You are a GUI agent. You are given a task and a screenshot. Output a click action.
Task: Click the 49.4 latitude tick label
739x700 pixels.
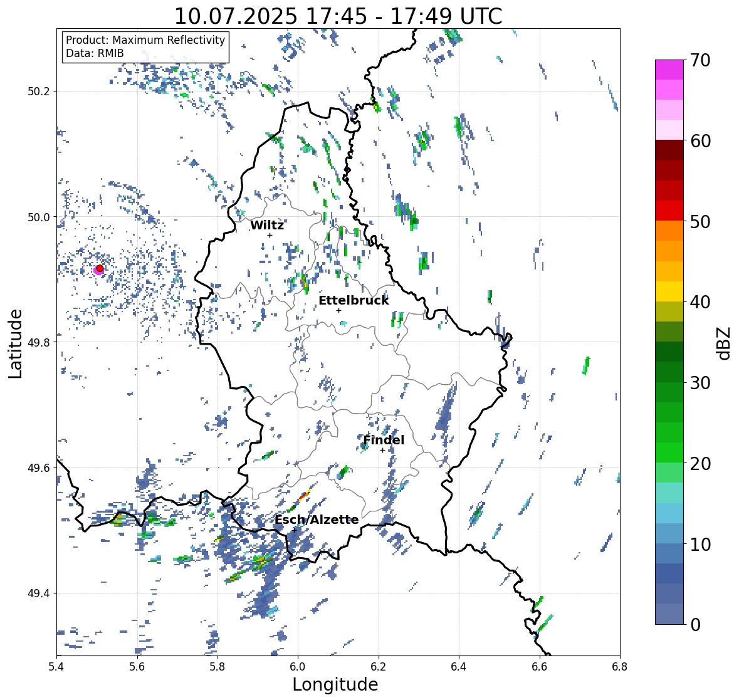point(39,593)
